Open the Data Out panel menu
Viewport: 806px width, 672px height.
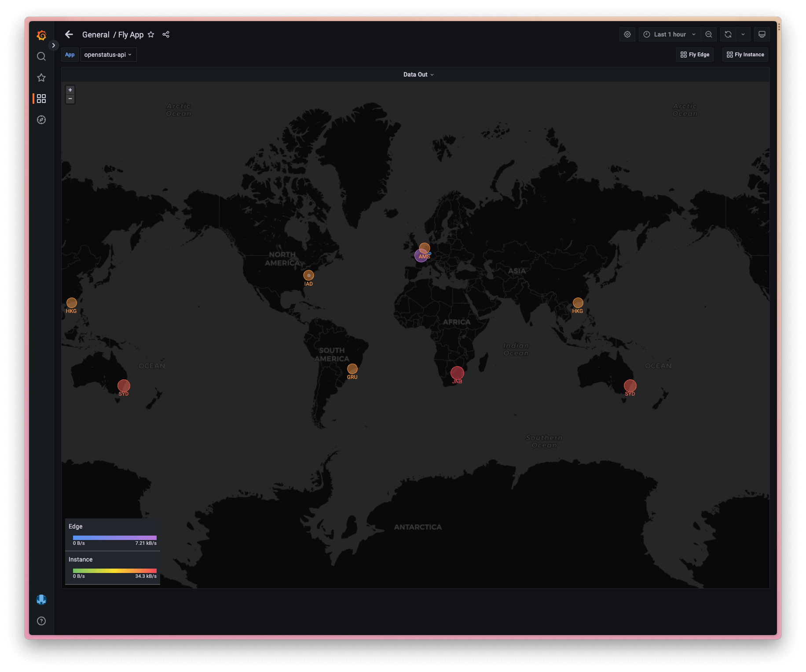point(418,74)
